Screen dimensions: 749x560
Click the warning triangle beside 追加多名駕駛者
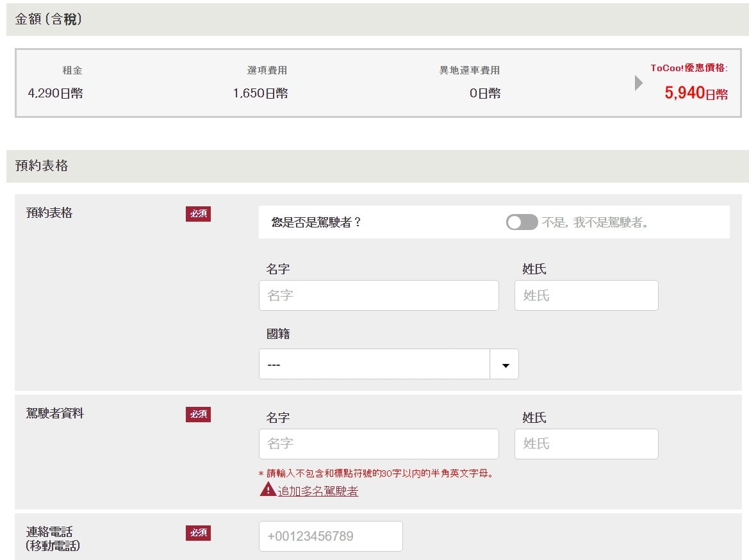coord(267,490)
